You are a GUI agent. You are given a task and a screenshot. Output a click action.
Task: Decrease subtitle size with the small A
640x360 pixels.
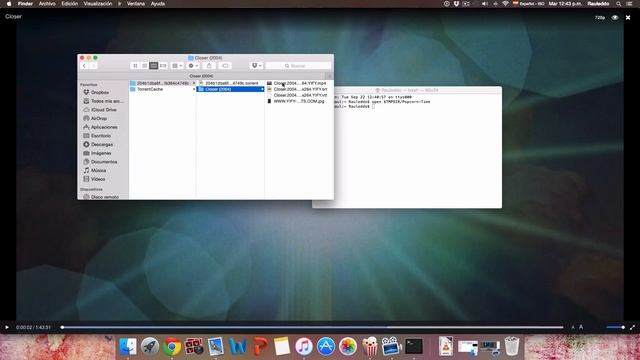(573, 327)
